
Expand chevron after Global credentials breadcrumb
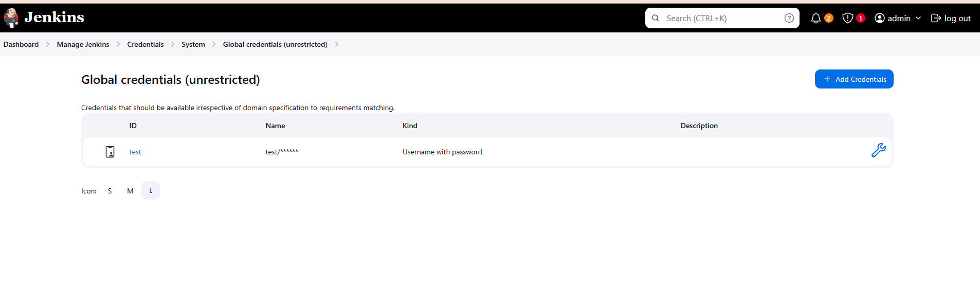pos(337,45)
